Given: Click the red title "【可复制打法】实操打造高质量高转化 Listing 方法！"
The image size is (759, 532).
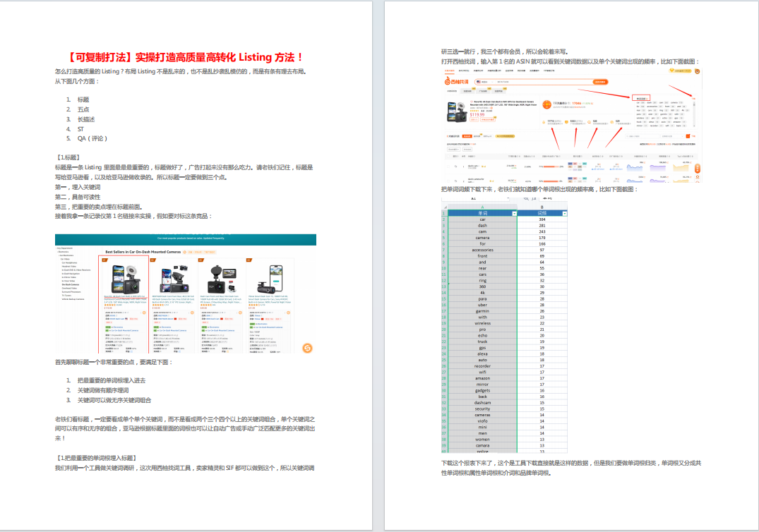Looking at the screenshot, I should (x=184, y=57).
